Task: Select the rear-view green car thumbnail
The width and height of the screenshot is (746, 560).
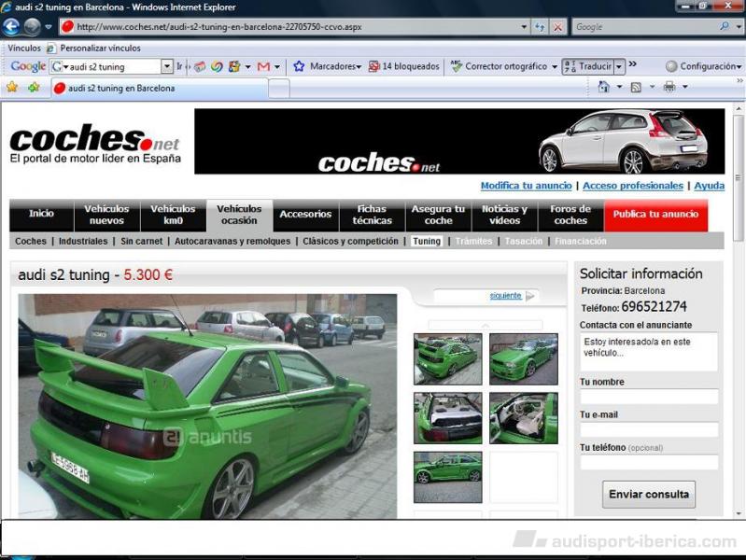Action: [448, 358]
